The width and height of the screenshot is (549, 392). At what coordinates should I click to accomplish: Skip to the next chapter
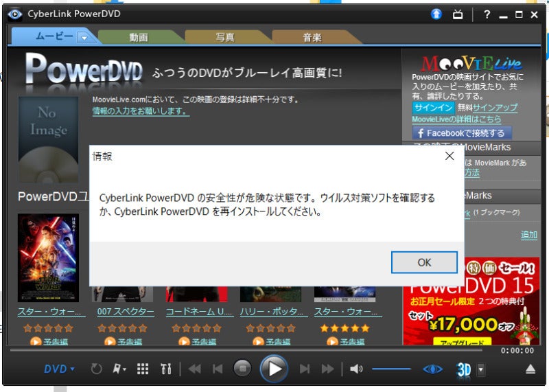pyautogui.click(x=305, y=369)
